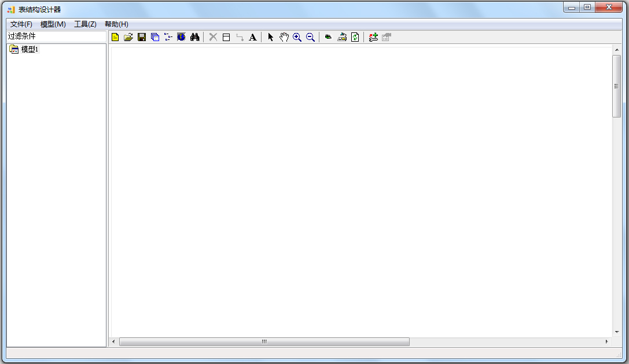Click the delete X icon

[x=213, y=37]
